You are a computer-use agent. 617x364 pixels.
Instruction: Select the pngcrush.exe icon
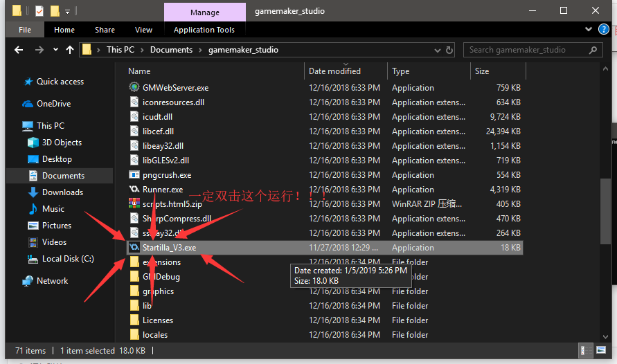point(134,175)
